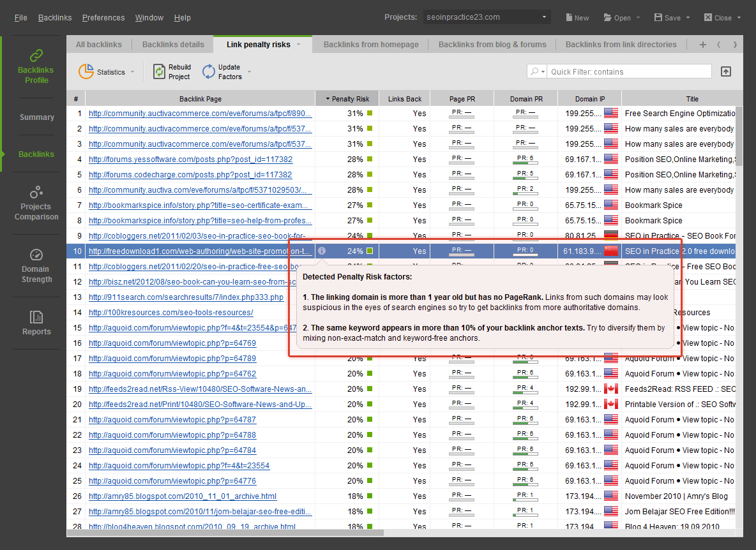Switch to Backlinks from blog & forums tab
The image size is (756, 550).
pos(492,44)
